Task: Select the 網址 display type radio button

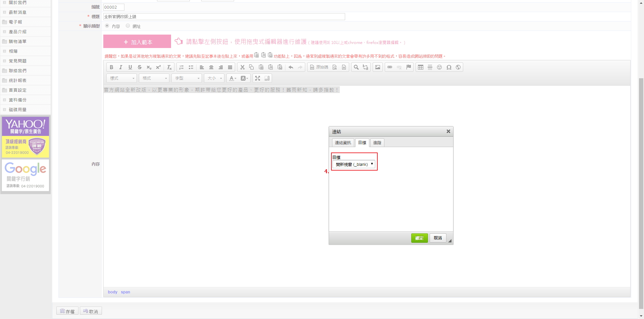Action: [x=128, y=26]
